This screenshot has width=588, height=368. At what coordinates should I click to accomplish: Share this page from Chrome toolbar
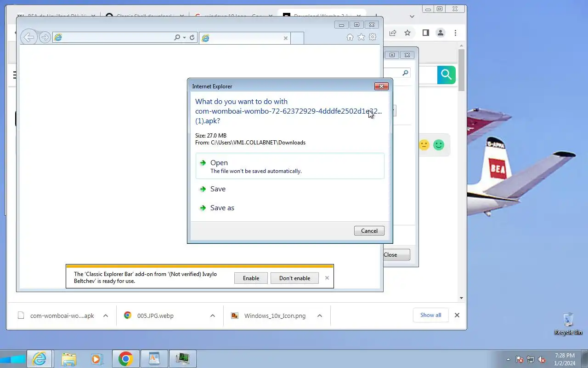[393, 33]
